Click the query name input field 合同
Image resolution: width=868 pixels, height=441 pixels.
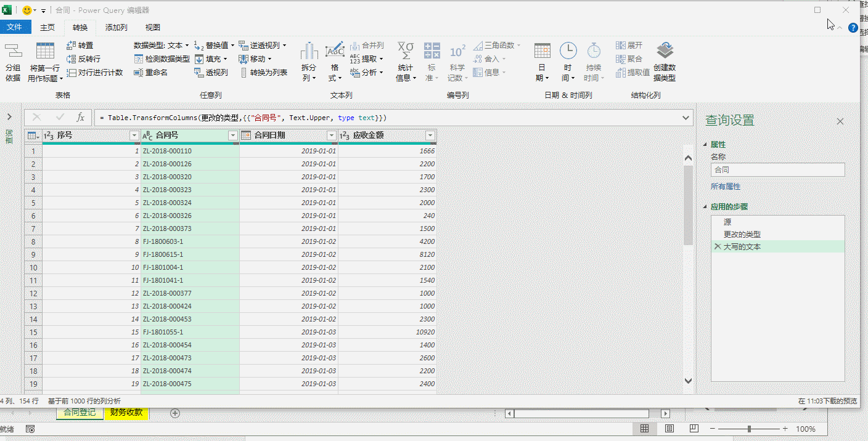click(777, 169)
